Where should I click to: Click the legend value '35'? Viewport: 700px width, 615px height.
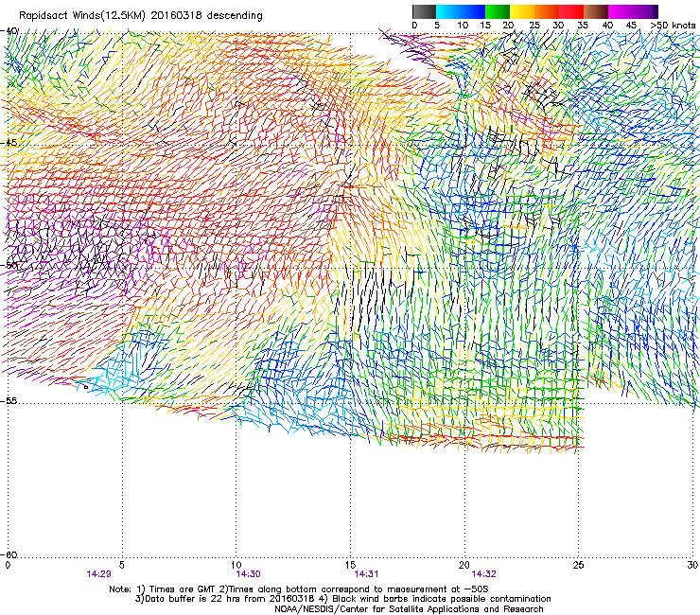coord(583,25)
